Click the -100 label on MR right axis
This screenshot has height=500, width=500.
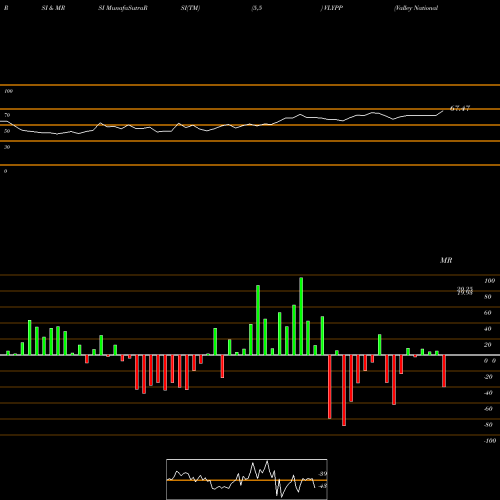pyautogui.click(x=490, y=441)
